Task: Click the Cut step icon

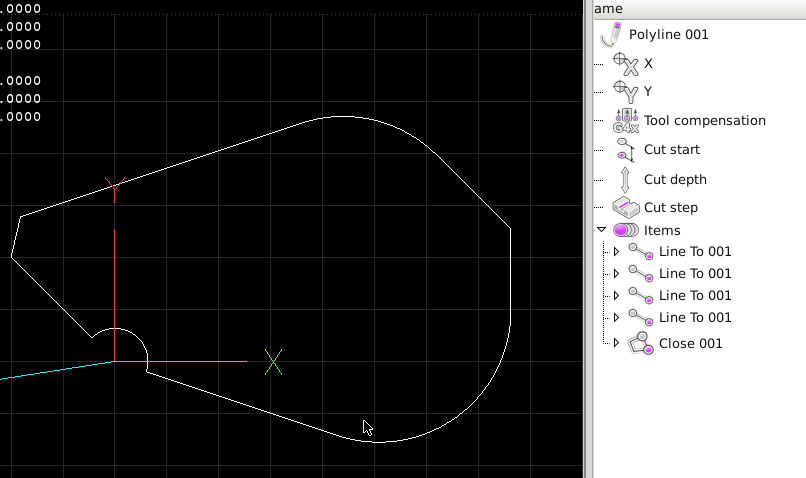Action: click(x=625, y=208)
